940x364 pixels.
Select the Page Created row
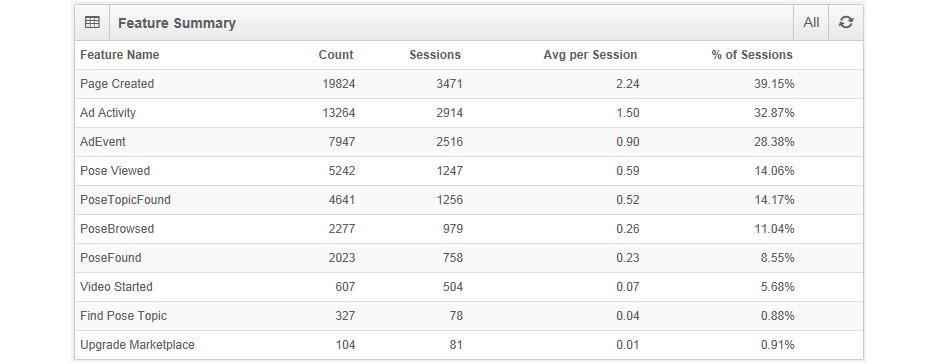(x=469, y=84)
